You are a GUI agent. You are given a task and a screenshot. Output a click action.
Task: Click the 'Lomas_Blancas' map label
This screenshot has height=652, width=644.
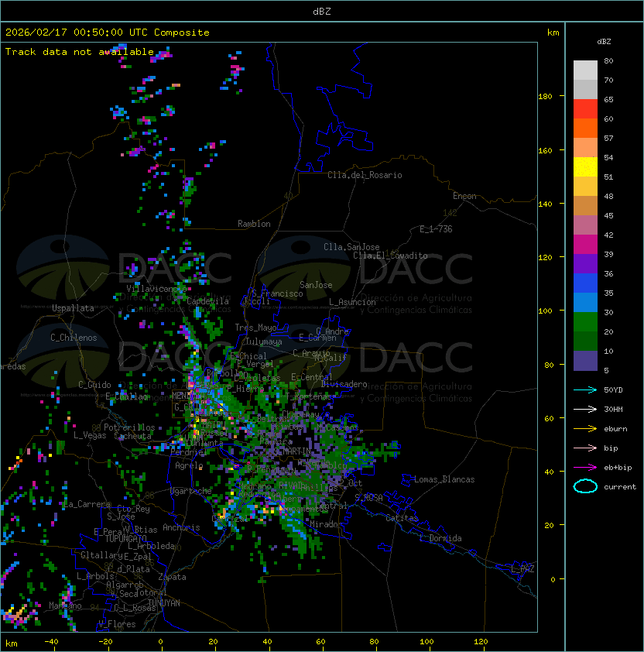pyautogui.click(x=444, y=480)
